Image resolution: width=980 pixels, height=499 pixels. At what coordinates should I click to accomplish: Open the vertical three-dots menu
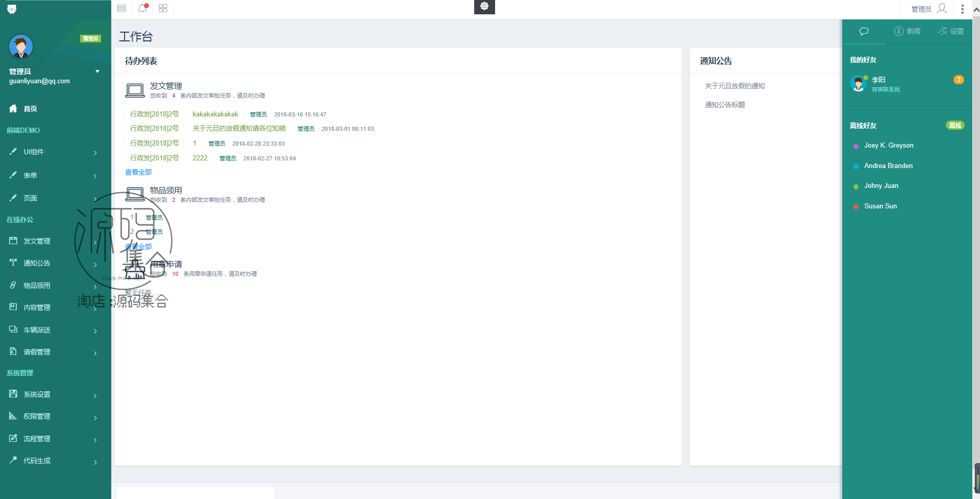pos(962,9)
